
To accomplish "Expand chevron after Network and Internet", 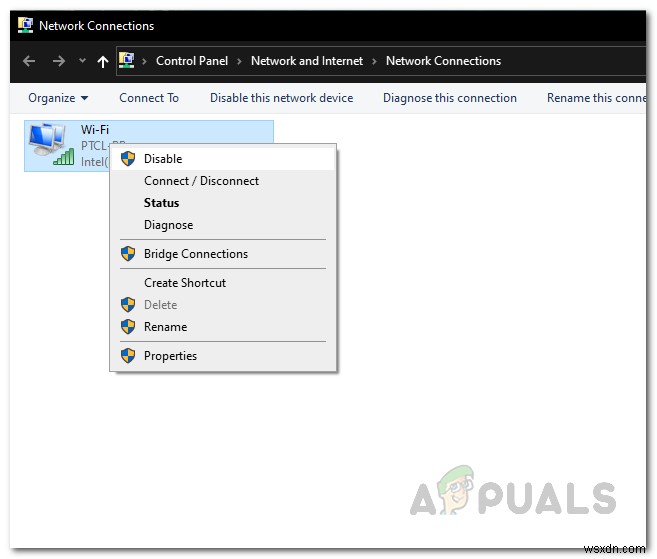I will point(374,61).
